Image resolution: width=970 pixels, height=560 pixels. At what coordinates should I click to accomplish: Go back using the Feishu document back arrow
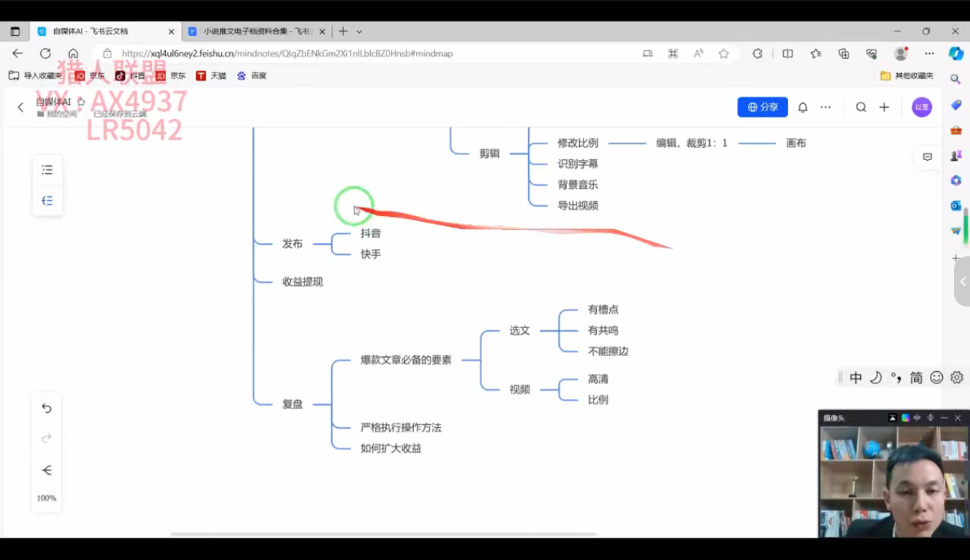[x=21, y=108]
